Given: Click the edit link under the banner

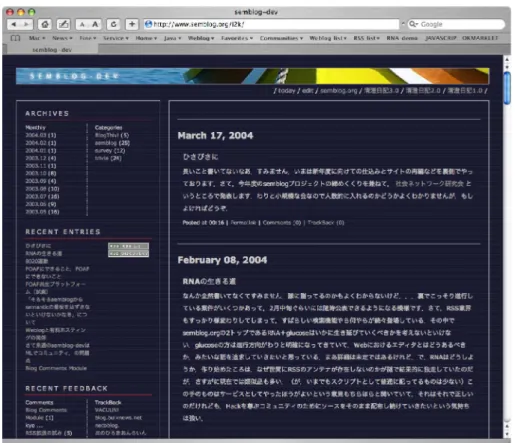Looking at the screenshot, I should click(x=308, y=91).
